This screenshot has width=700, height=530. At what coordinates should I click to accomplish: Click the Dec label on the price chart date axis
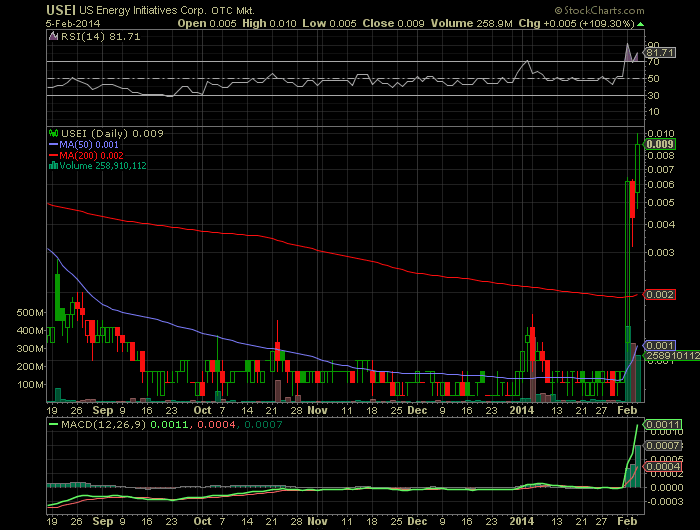coord(417,410)
